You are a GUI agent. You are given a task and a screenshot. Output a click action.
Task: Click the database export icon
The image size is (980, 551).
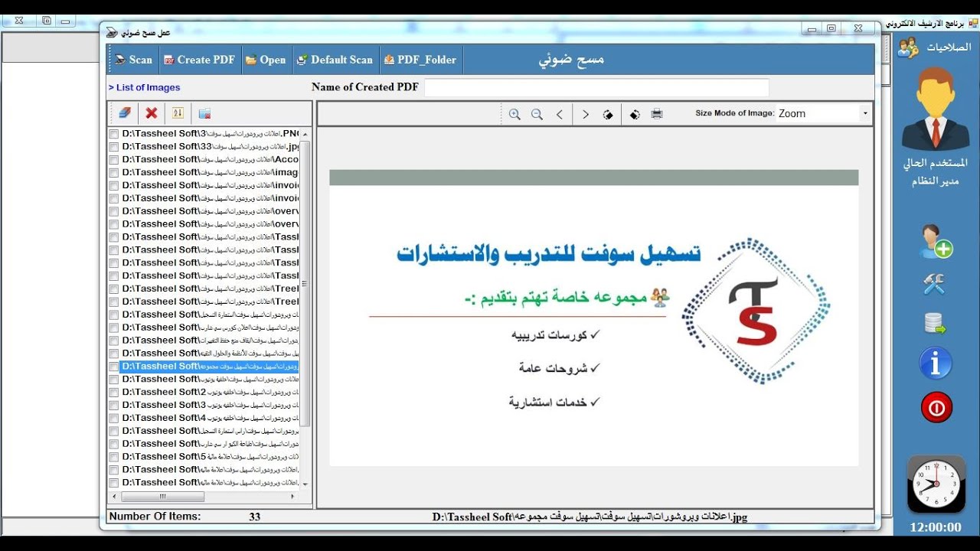coord(935,324)
